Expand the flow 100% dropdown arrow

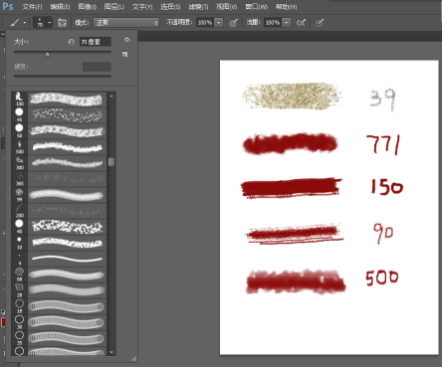(x=286, y=23)
